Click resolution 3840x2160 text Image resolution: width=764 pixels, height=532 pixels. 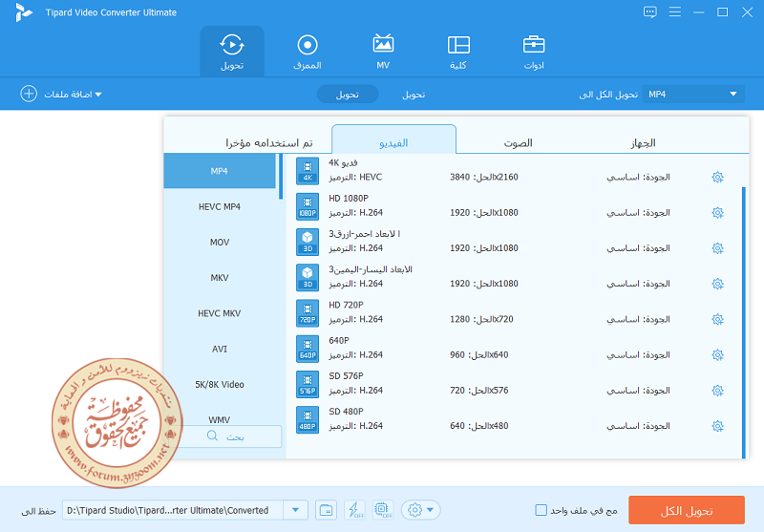pos(484,178)
